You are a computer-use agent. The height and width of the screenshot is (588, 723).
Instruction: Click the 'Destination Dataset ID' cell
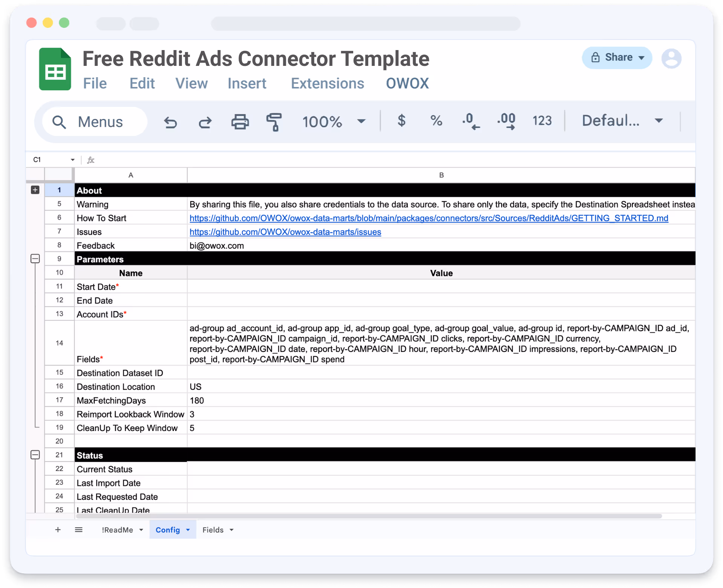(131, 373)
